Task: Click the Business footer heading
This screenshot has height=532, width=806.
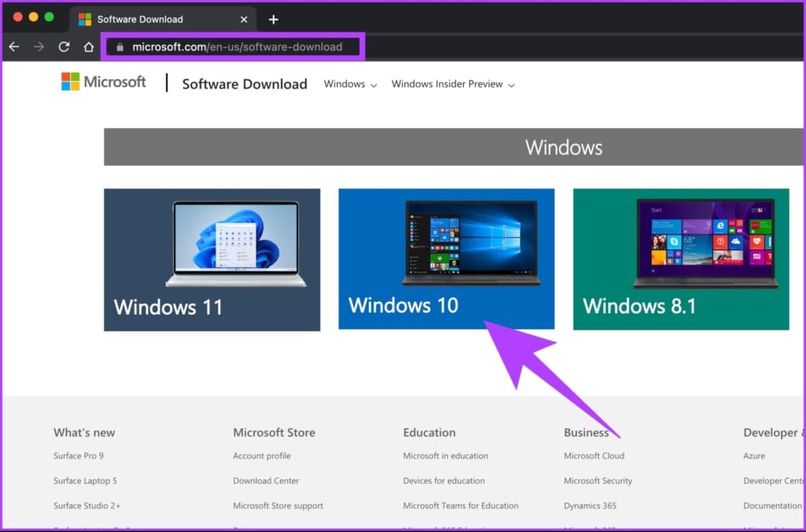Action: coord(586,433)
